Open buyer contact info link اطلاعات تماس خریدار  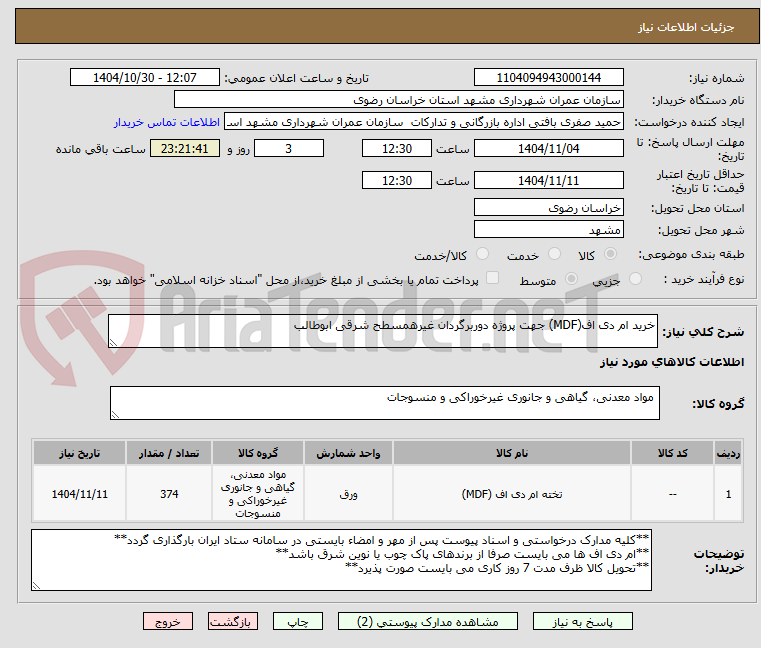pos(167,122)
